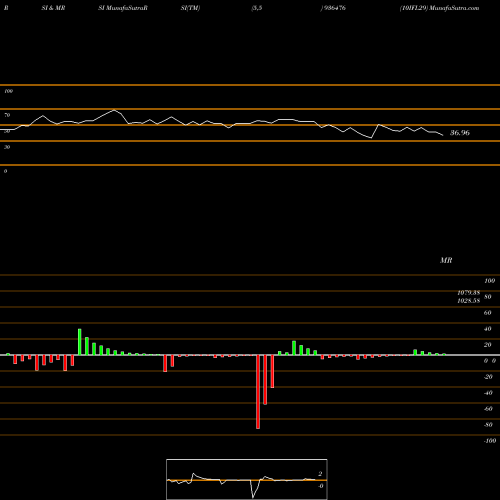Click the 1079.38 value label
Screen dimensions: 500x500
click(468, 293)
